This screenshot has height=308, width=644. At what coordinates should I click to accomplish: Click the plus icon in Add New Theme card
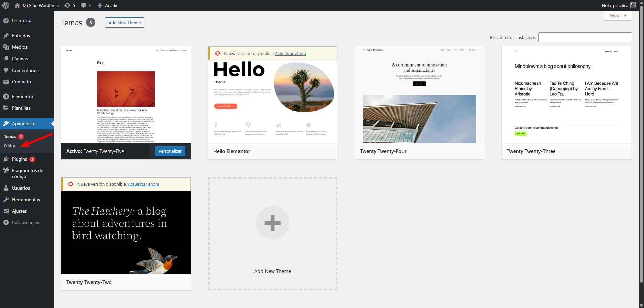273,223
